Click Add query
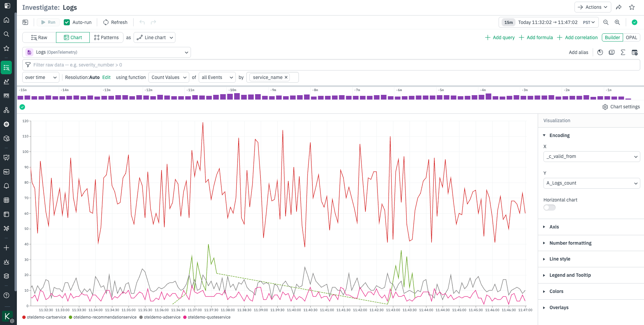The width and height of the screenshot is (644, 325). point(500,37)
